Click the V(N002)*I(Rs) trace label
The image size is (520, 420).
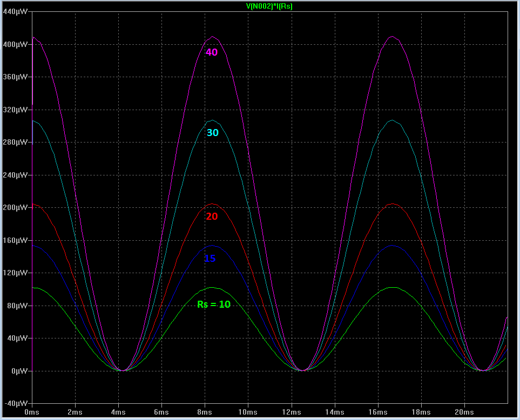(269, 6)
